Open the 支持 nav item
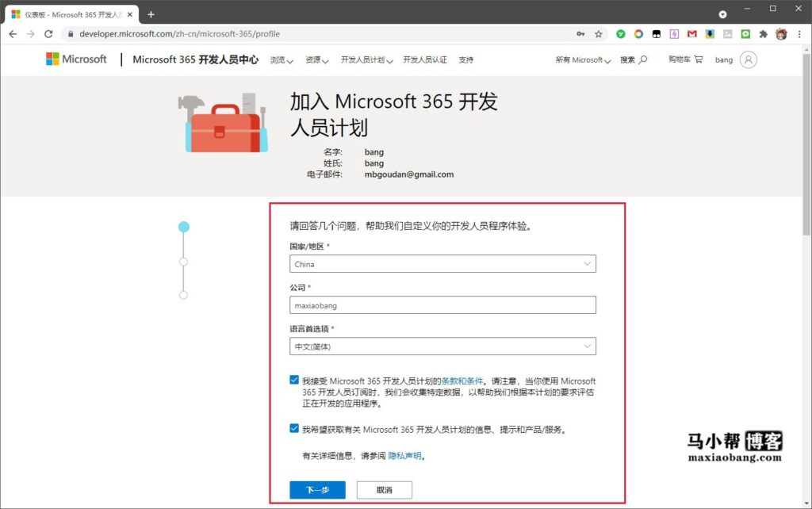The height and width of the screenshot is (509, 812). (x=465, y=59)
